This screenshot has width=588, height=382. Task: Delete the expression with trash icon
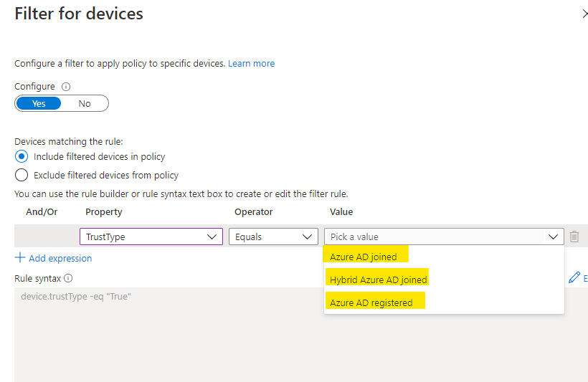point(574,237)
